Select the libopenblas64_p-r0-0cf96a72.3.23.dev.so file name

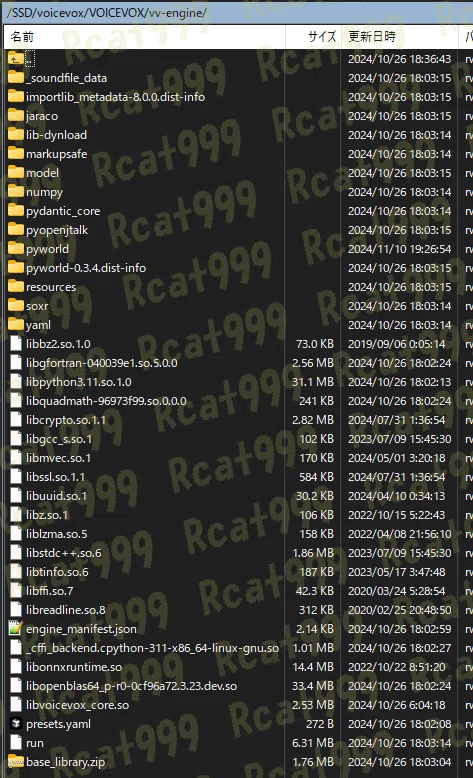click(x=132, y=686)
